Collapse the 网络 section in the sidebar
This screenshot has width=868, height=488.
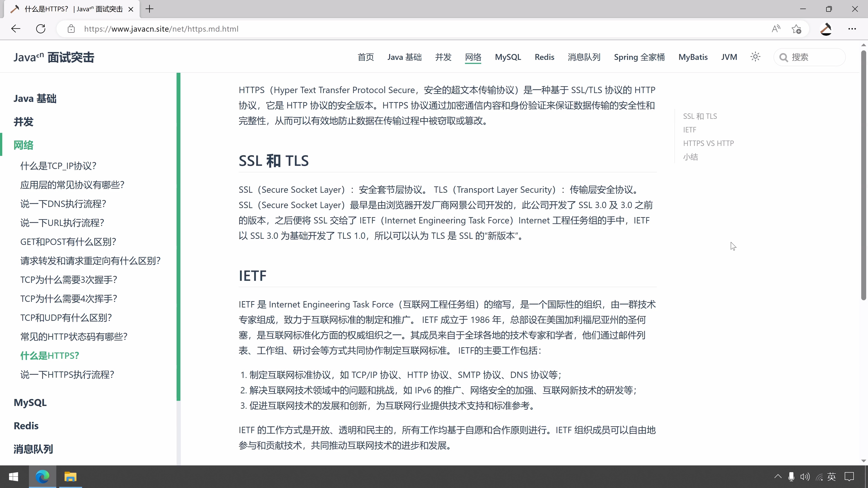[23, 145]
